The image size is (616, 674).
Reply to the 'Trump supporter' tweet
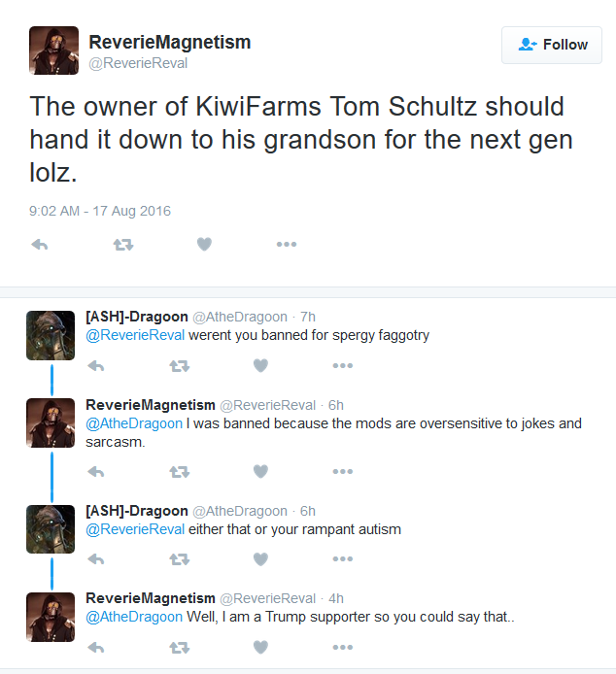coord(95,648)
